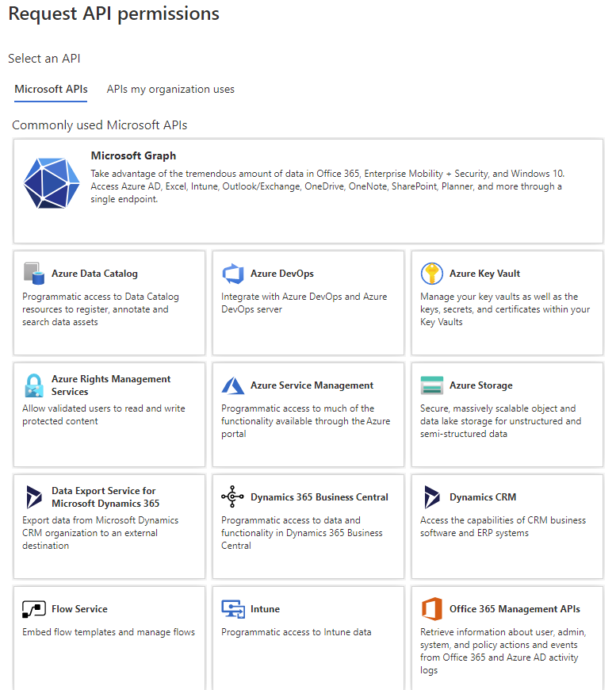The height and width of the screenshot is (690, 616).
Task: Click the Microsoft Graph polyhedron icon
Action: (x=52, y=183)
